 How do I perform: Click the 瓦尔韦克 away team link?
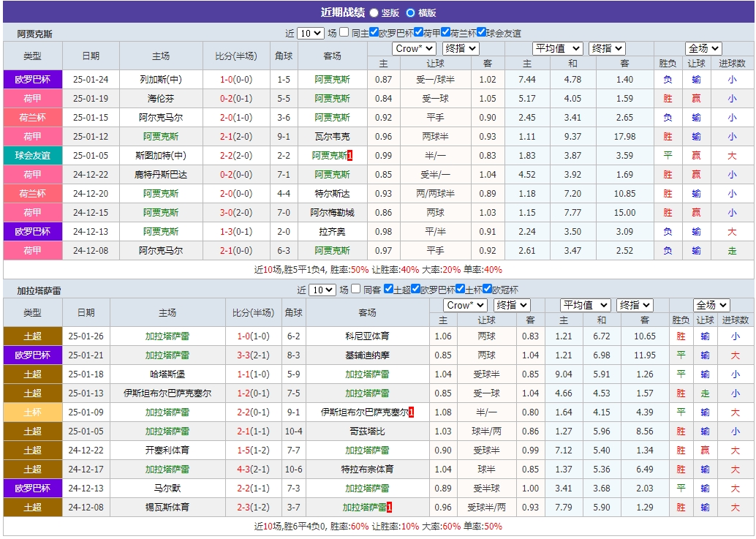coord(333,135)
